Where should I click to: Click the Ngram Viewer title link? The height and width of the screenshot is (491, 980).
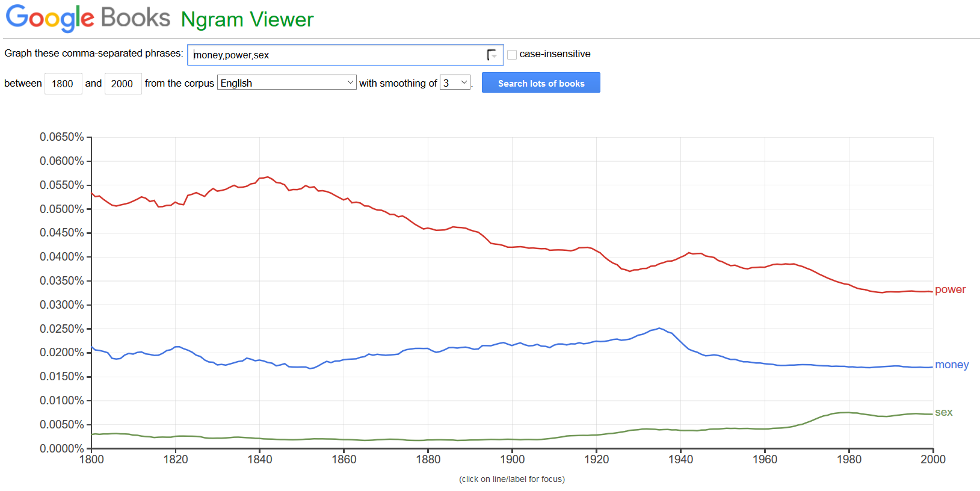click(x=247, y=19)
